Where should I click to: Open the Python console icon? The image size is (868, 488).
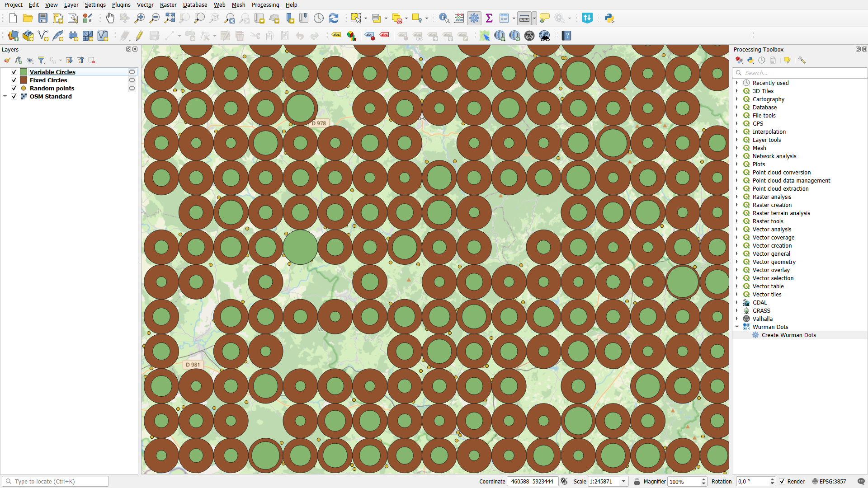(x=609, y=18)
